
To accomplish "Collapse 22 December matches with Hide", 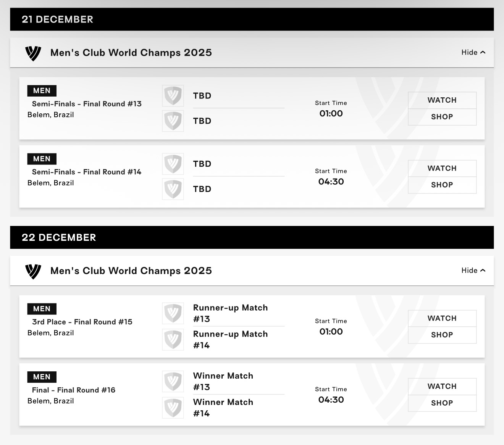I will tap(473, 271).
